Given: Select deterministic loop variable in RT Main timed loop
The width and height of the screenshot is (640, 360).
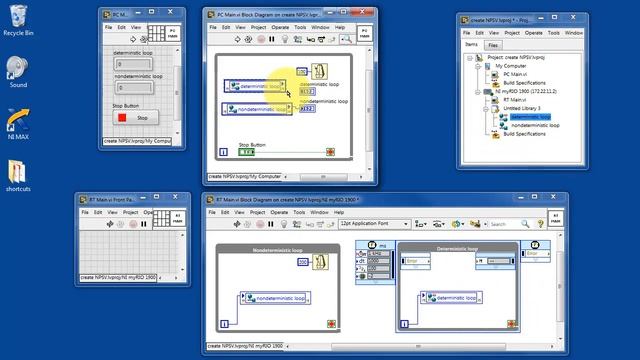Looking at the screenshot, I should [451, 298].
